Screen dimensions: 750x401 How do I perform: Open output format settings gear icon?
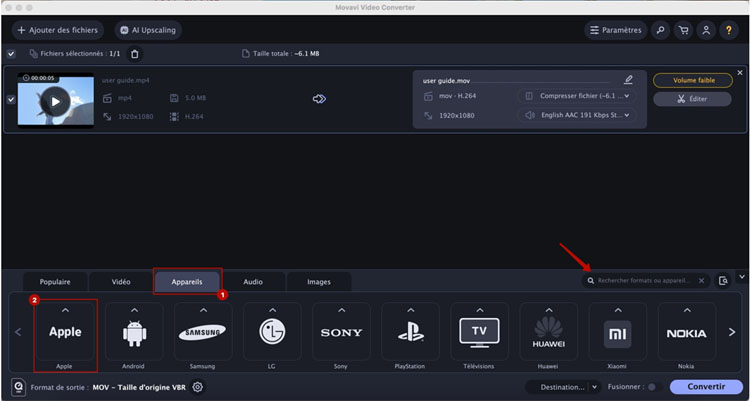pos(198,387)
